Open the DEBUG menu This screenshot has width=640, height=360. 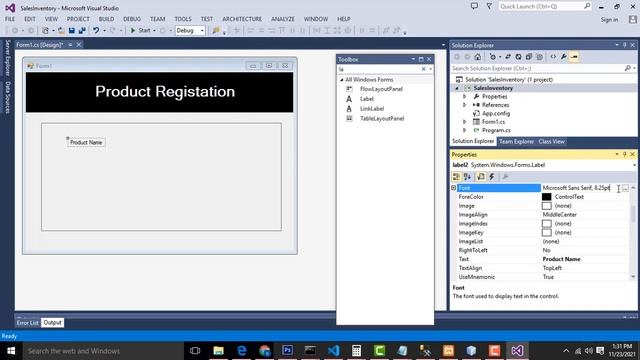(132, 19)
